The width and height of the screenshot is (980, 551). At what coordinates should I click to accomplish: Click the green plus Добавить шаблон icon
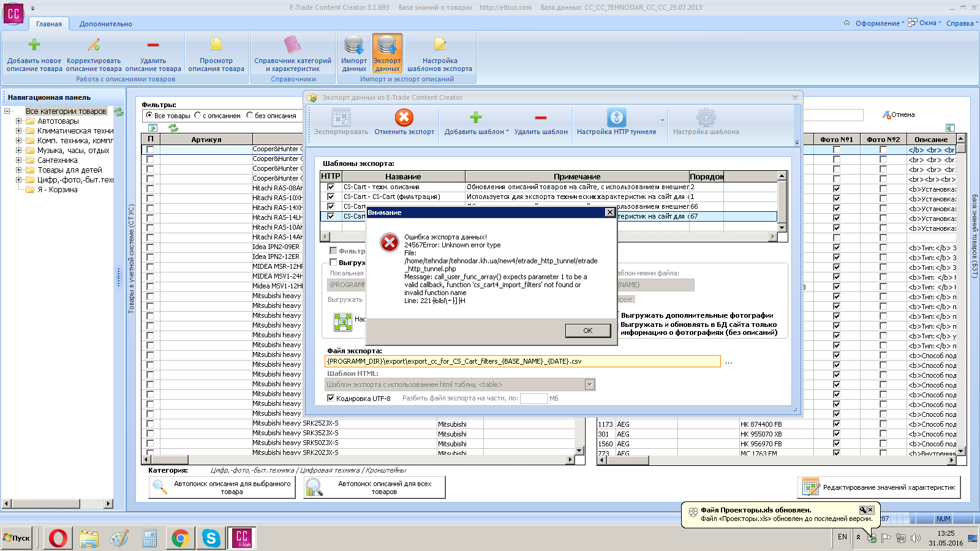476,118
